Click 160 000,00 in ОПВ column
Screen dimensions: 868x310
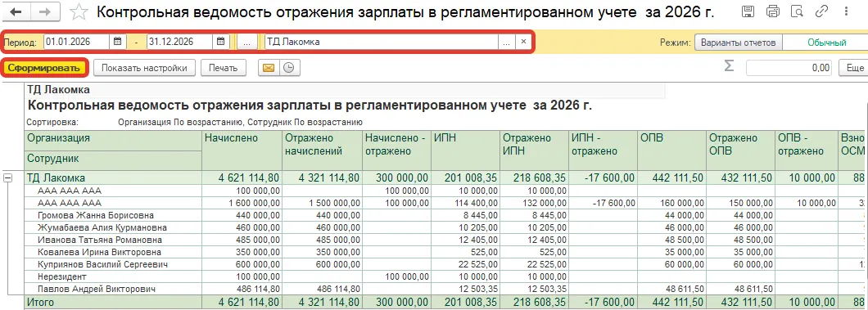[x=671, y=203]
